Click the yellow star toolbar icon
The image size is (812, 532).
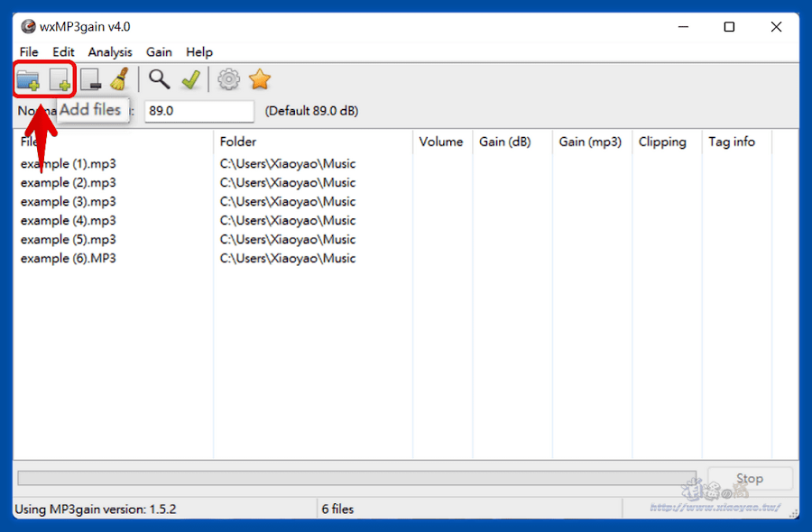point(260,79)
